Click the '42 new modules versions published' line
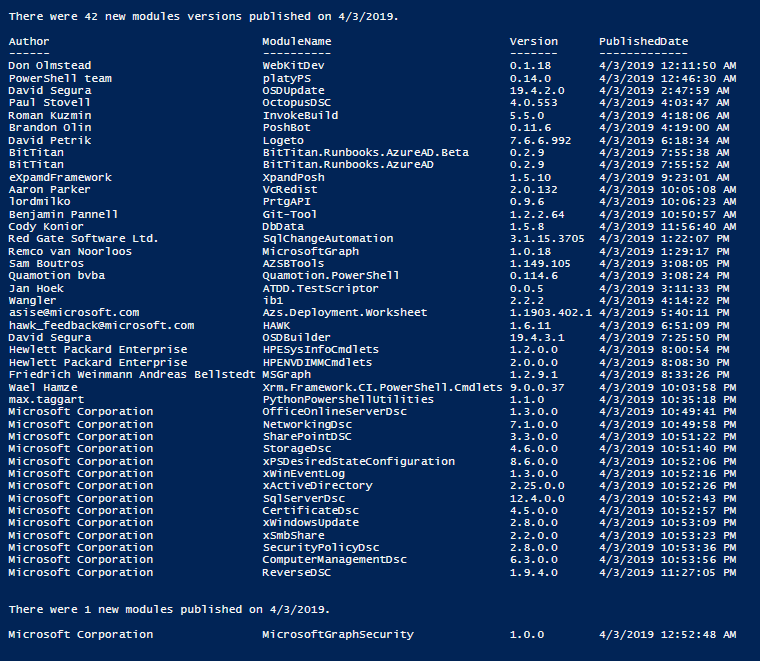Viewport: 760px width, 661px height. pos(204,16)
